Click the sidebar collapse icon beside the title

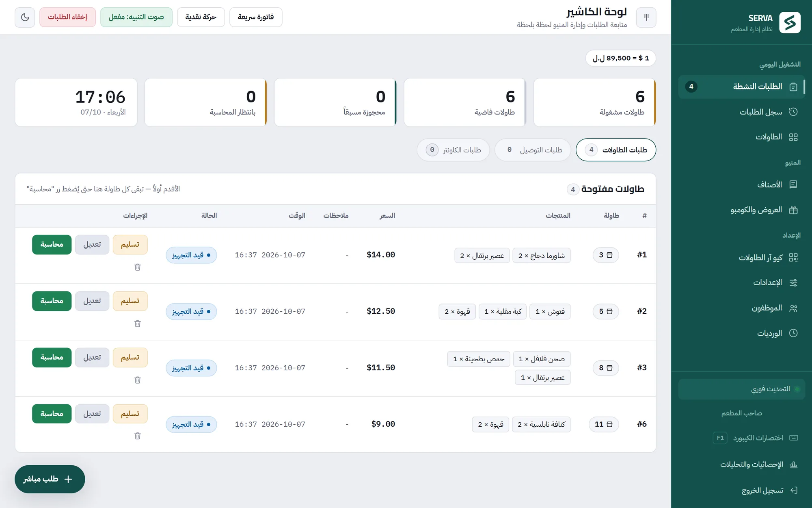click(x=646, y=17)
